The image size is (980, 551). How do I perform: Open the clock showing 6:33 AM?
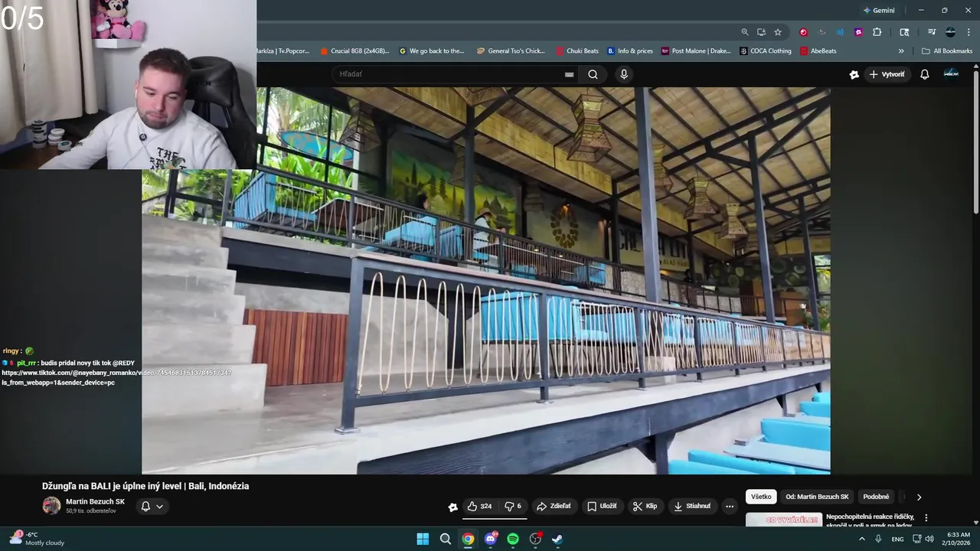point(958,539)
